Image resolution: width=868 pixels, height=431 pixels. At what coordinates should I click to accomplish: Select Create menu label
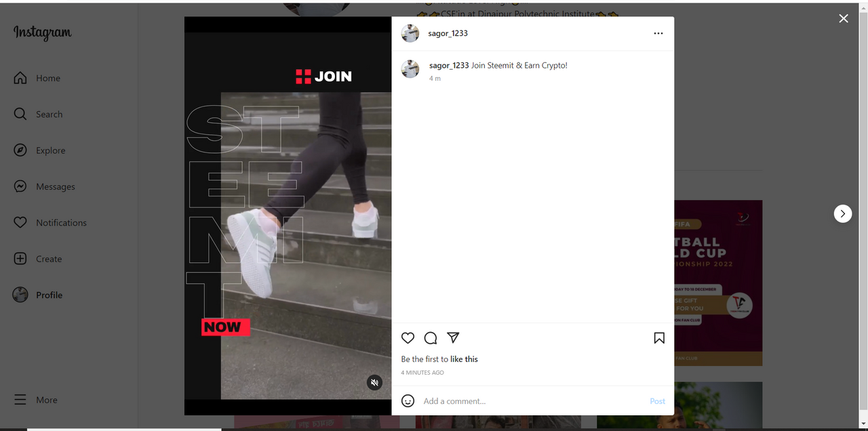pyautogui.click(x=49, y=259)
